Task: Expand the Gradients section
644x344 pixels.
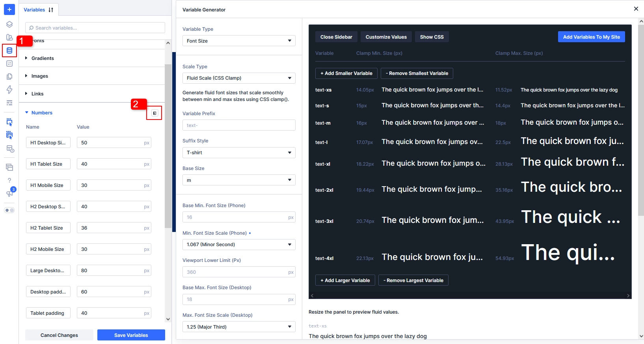Action: coord(92,58)
